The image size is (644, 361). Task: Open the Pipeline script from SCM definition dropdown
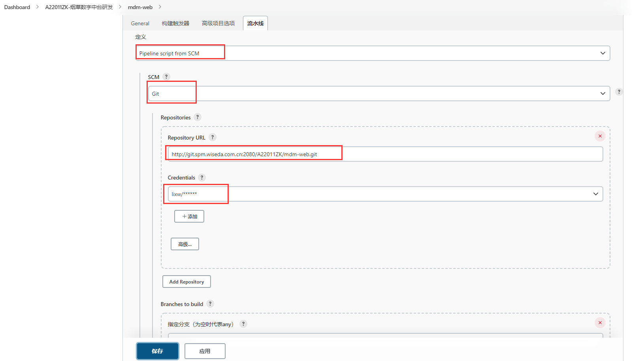[373, 53]
